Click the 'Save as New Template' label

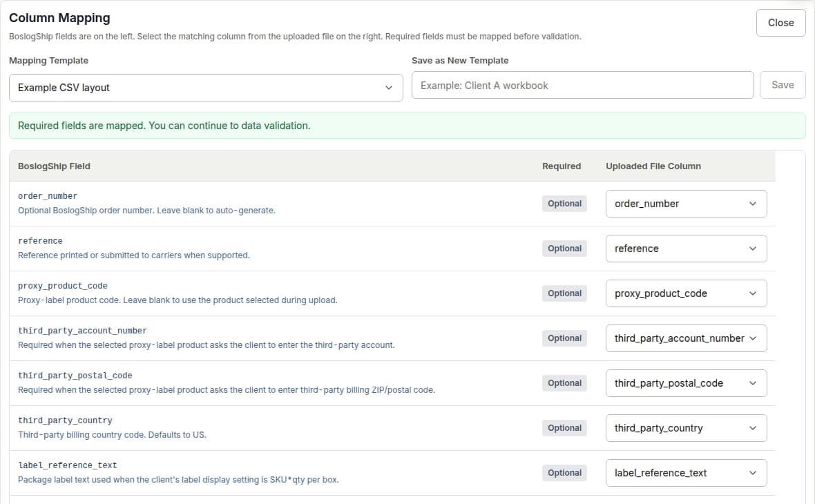click(x=460, y=61)
